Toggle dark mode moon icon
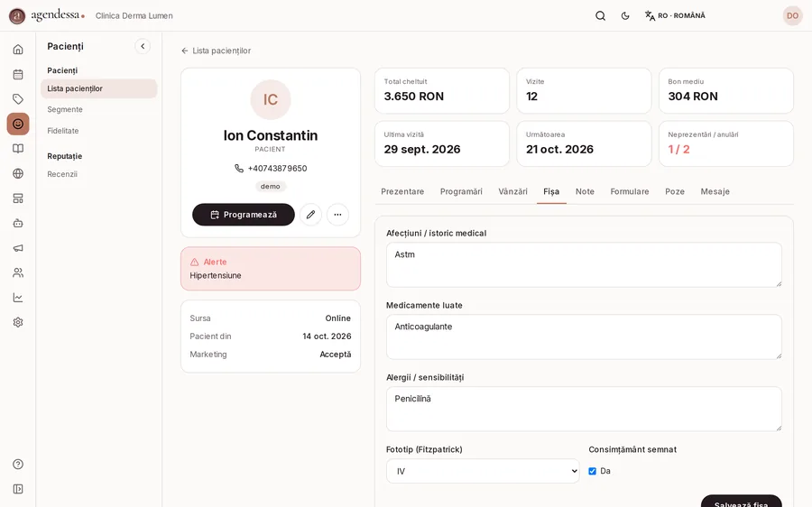Image resolution: width=812 pixels, height=507 pixels. click(x=625, y=15)
